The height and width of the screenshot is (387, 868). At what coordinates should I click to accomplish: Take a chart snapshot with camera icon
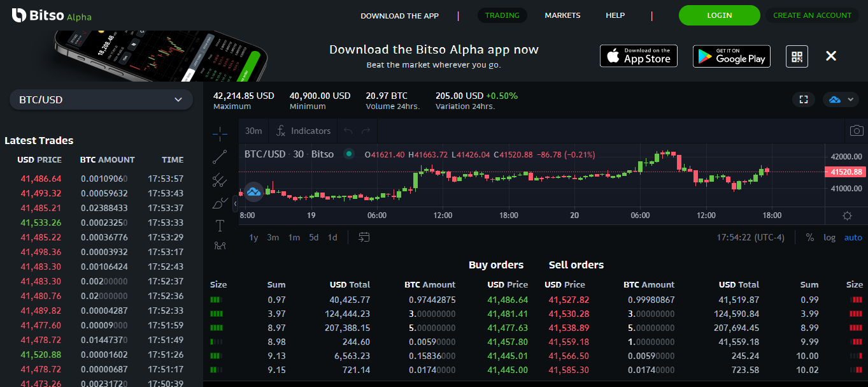[x=857, y=131]
